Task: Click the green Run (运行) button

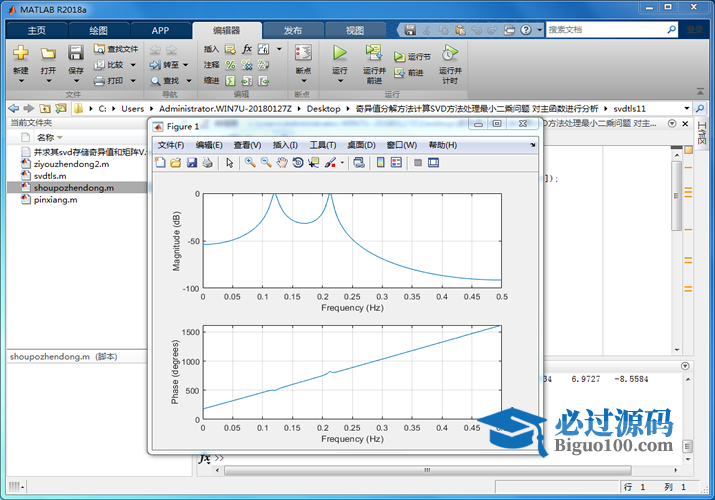Action: (339, 53)
